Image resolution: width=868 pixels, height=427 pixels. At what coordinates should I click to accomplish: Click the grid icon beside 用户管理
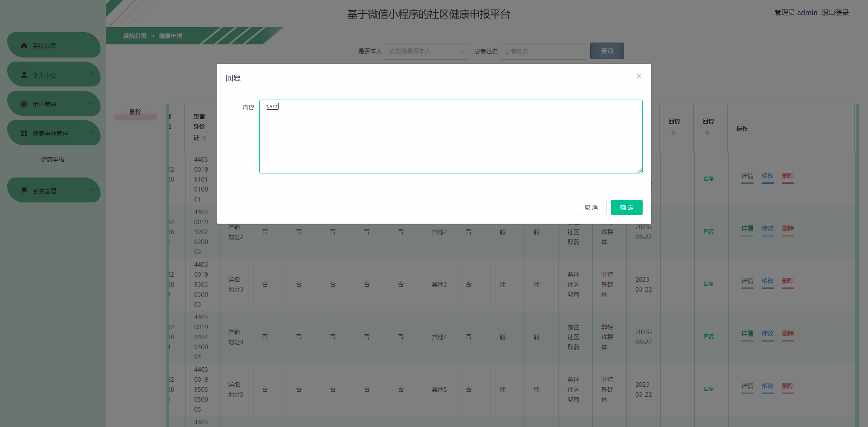(24, 104)
